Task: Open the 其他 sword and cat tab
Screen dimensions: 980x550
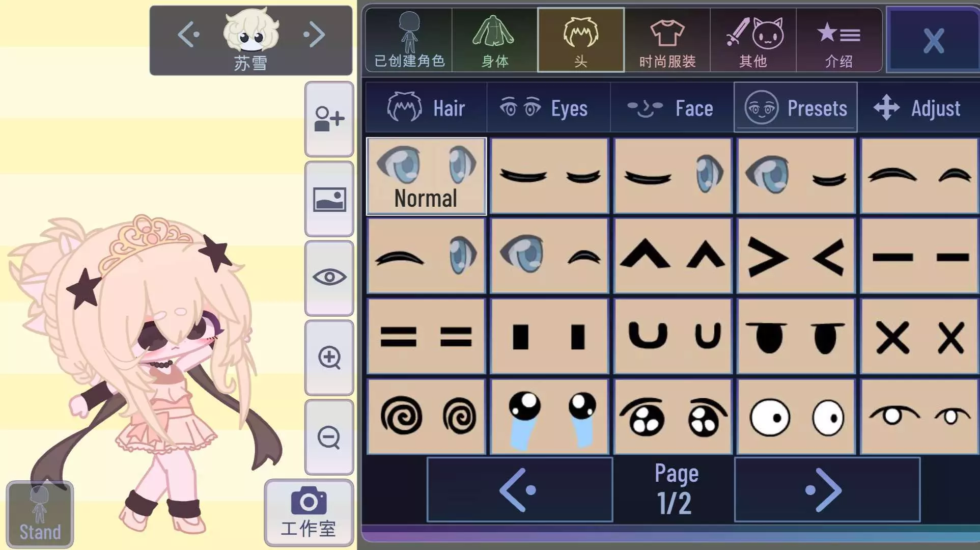Action: pyautogui.click(x=753, y=40)
